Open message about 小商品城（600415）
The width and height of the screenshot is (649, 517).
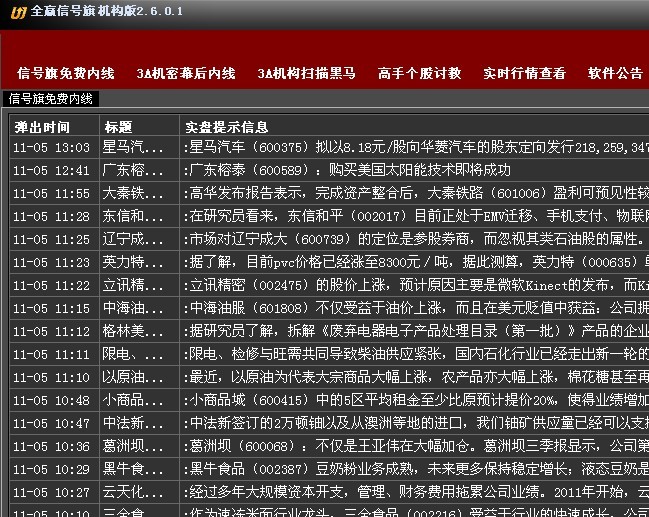[414, 400]
